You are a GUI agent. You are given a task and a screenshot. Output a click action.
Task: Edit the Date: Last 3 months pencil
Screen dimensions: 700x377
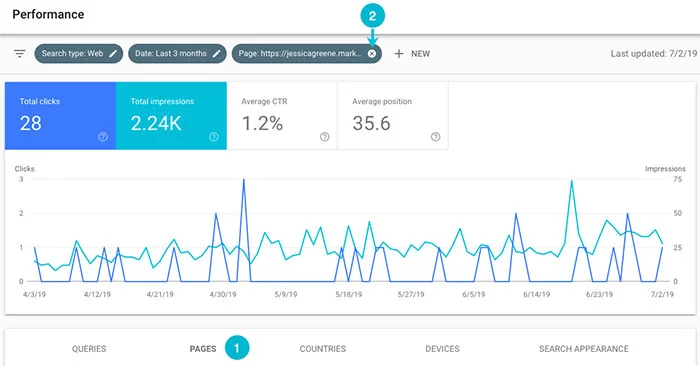[x=217, y=54]
